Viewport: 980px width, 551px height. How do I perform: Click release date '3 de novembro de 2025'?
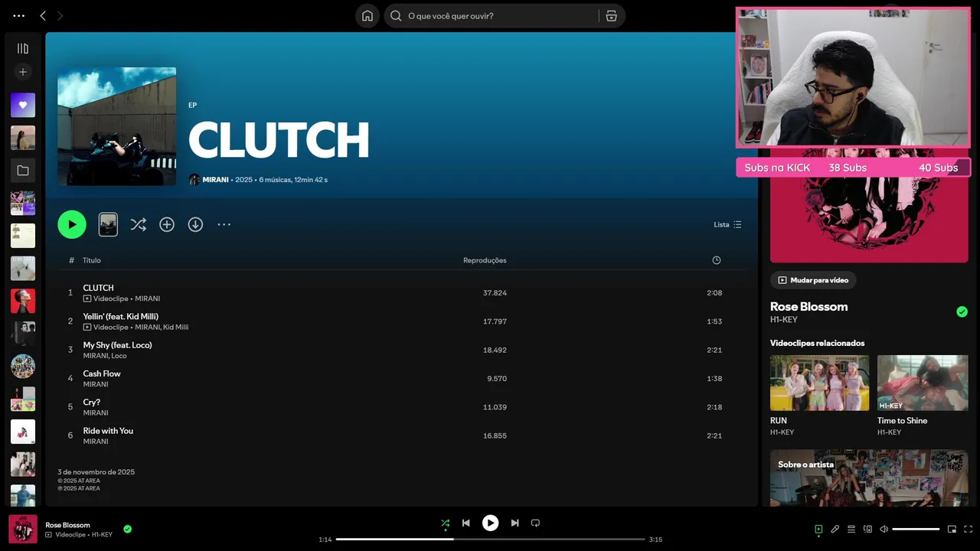click(x=96, y=472)
